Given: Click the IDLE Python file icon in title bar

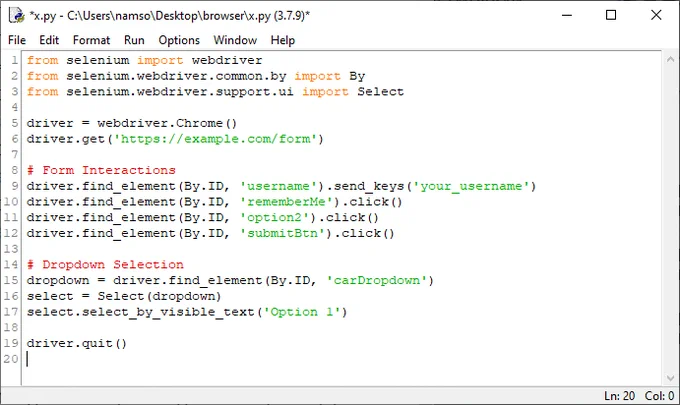Looking at the screenshot, I should (x=16, y=16).
